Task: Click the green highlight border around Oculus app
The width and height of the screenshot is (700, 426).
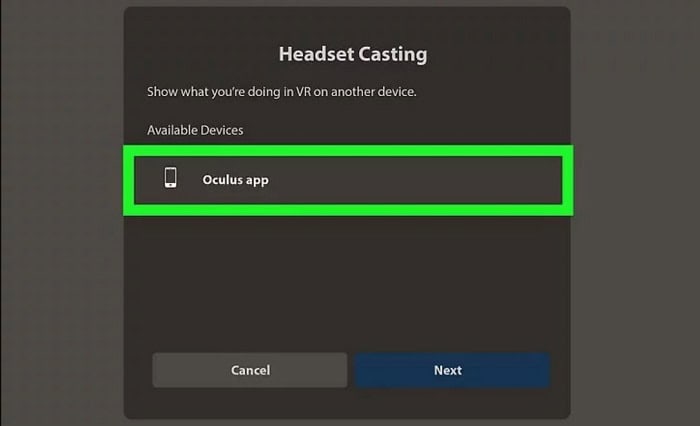Action: 348,150
